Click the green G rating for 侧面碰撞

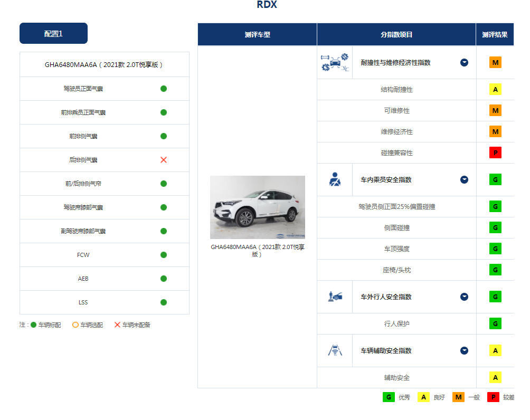click(495, 227)
